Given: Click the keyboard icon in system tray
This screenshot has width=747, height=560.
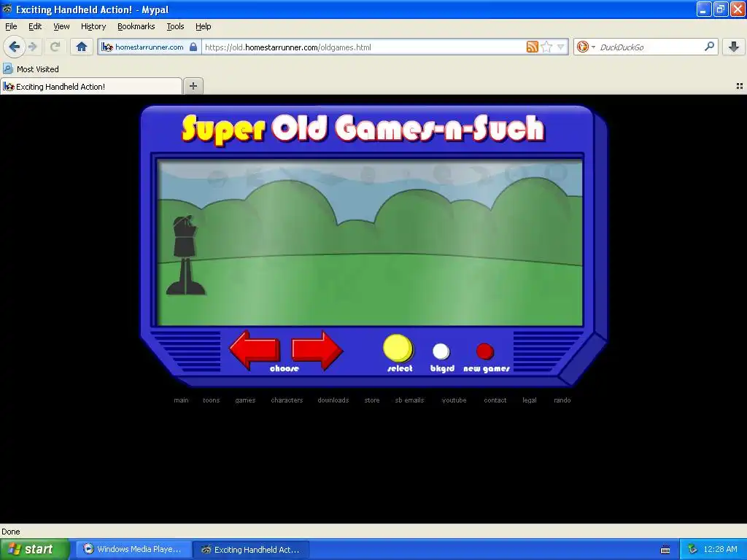Looking at the screenshot, I should pos(665,550).
